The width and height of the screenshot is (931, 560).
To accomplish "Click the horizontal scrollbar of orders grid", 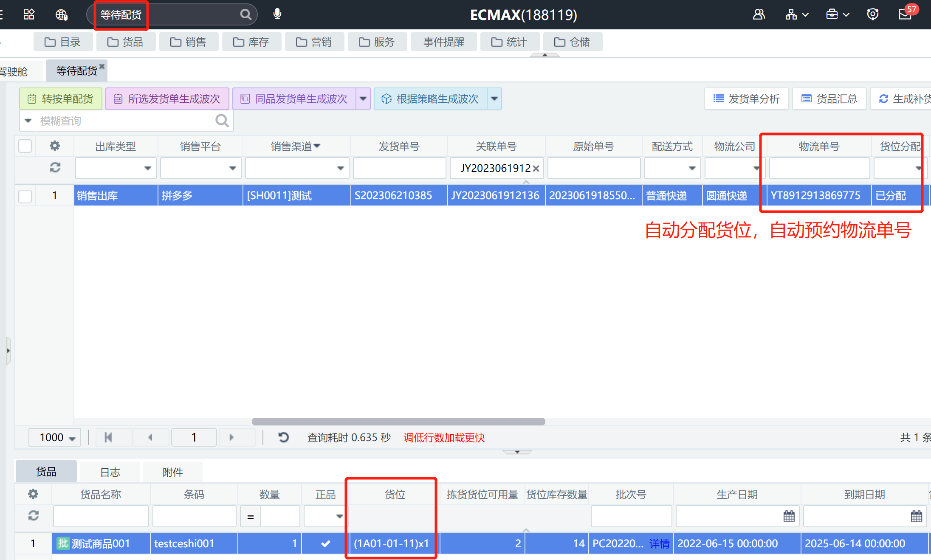I will tap(398, 421).
